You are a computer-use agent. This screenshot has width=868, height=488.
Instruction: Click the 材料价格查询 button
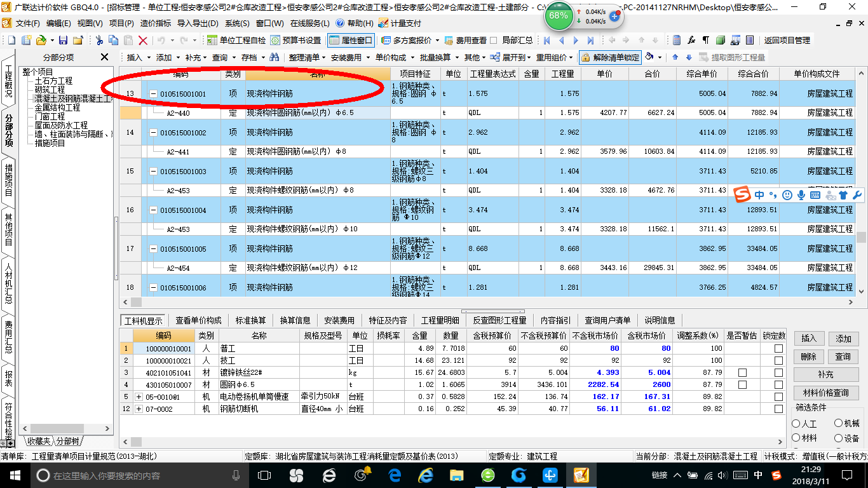coord(825,393)
